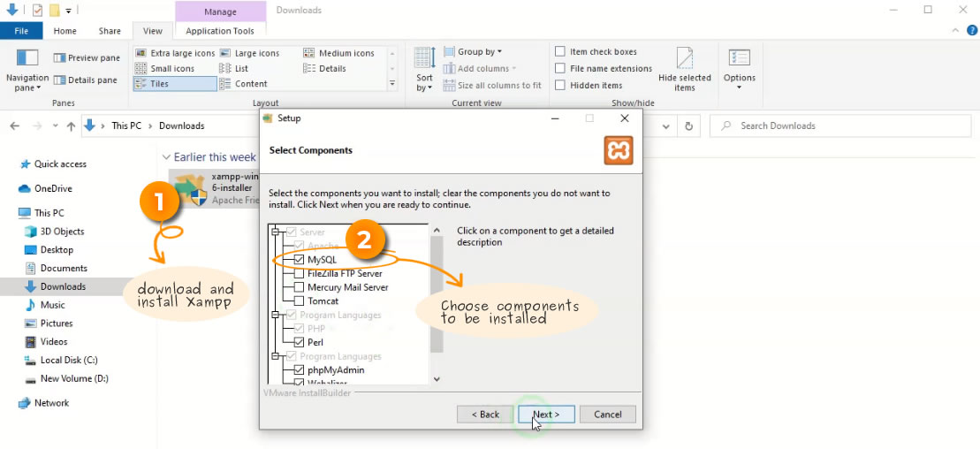Screen dimensions: 980x449
Task: Uncheck the Perl component
Action: click(299, 343)
